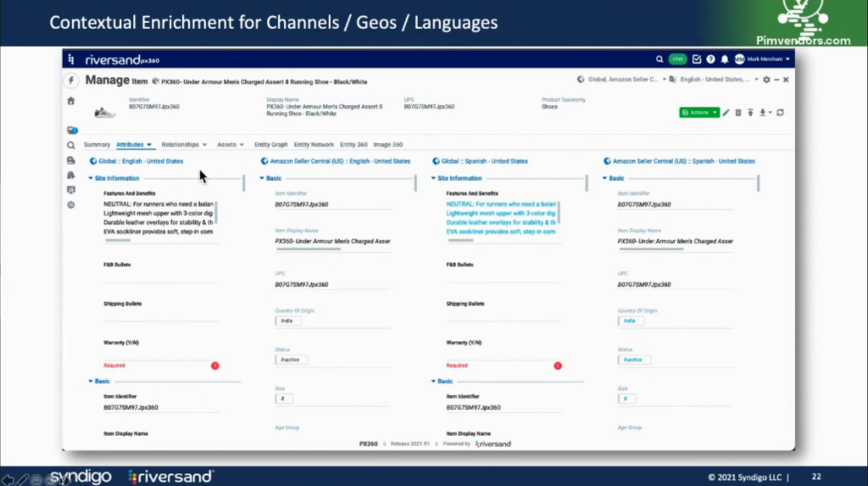868x486 pixels.
Task: Click the Global English column vertical scrollbar
Action: [x=243, y=183]
